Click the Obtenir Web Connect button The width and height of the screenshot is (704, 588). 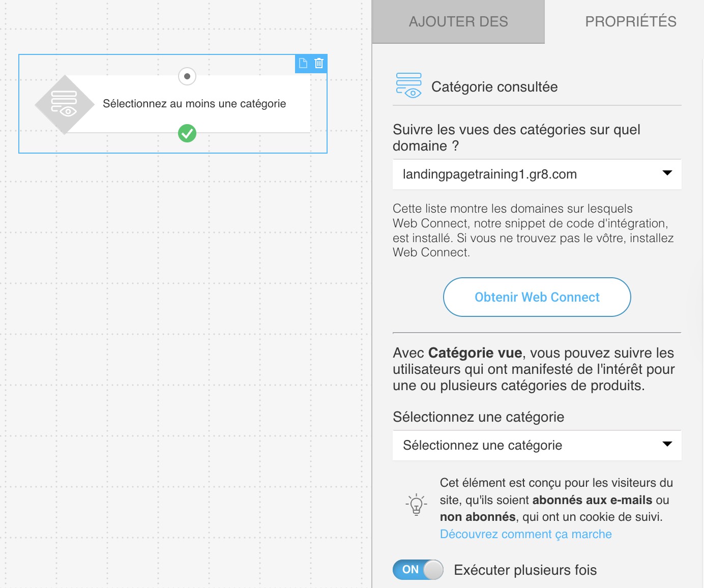pyautogui.click(x=537, y=297)
